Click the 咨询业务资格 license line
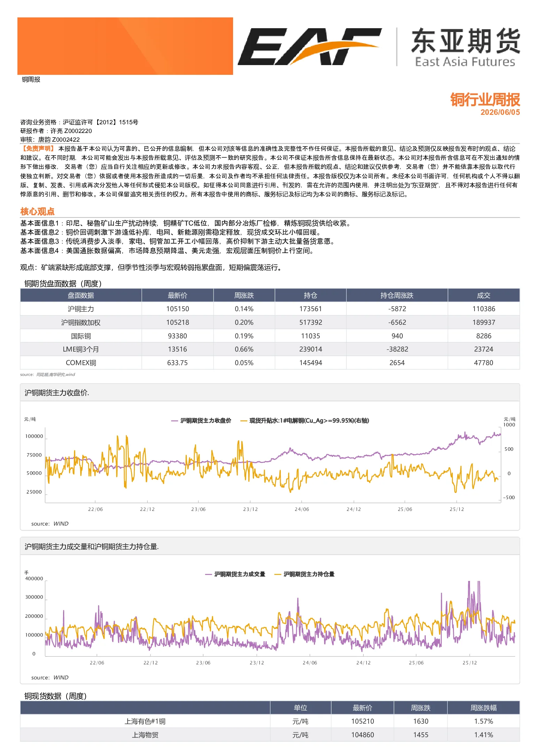 click(79, 122)
